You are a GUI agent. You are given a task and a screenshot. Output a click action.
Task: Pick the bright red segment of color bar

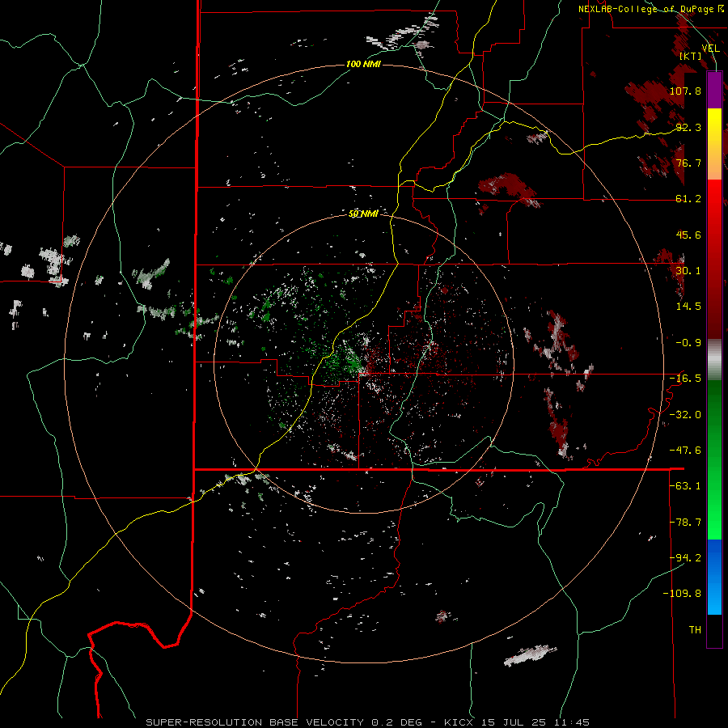[x=714, y=206]
